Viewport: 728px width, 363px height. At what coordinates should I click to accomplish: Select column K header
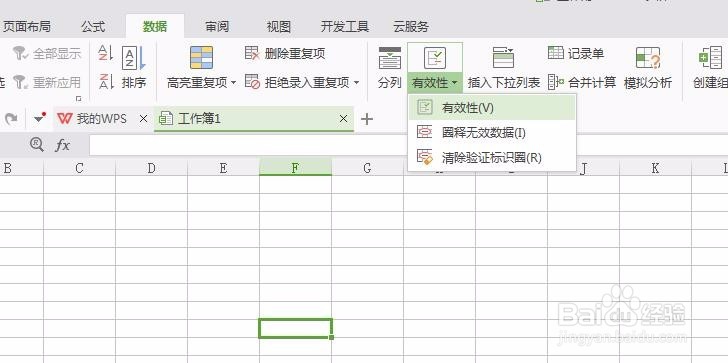(655, 168)
